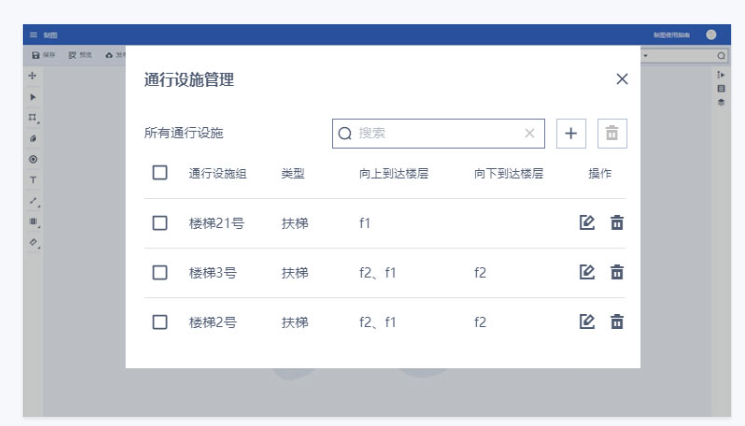Open the hamburger menu in the top bar
Viewport: 745px width, 426px height.
click(33, 34)
